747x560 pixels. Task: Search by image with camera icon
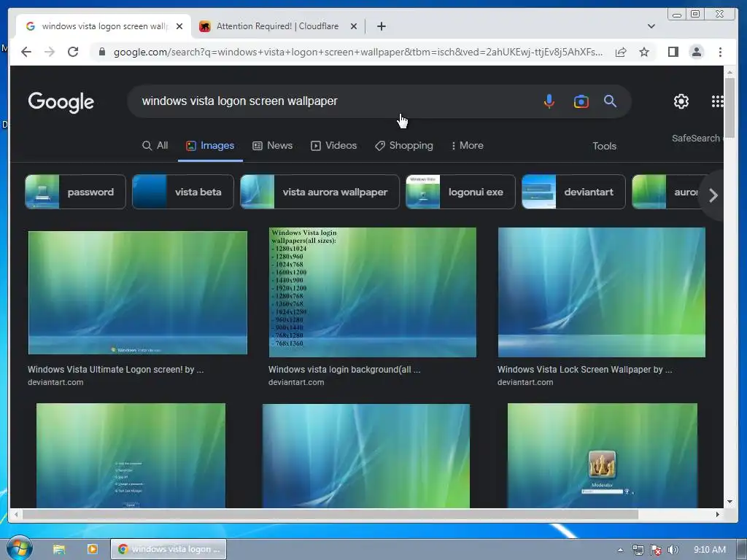[x=581, y=101]
